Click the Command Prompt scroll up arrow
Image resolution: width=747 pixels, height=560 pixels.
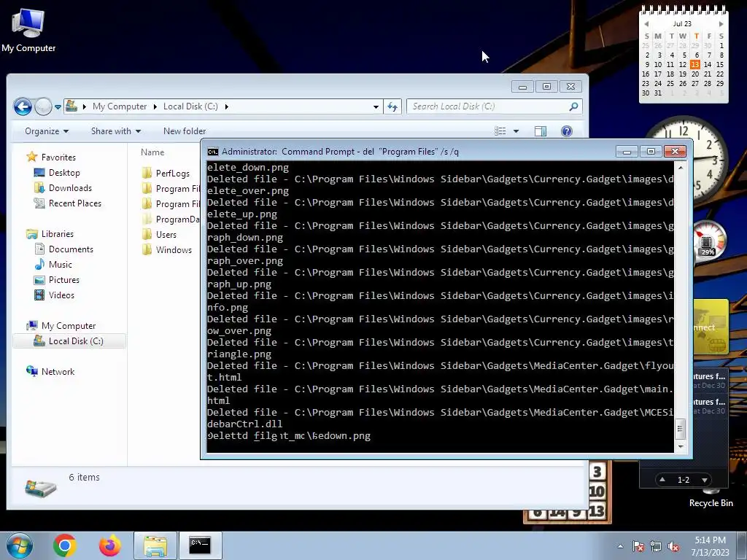click(x=681, y=168)
